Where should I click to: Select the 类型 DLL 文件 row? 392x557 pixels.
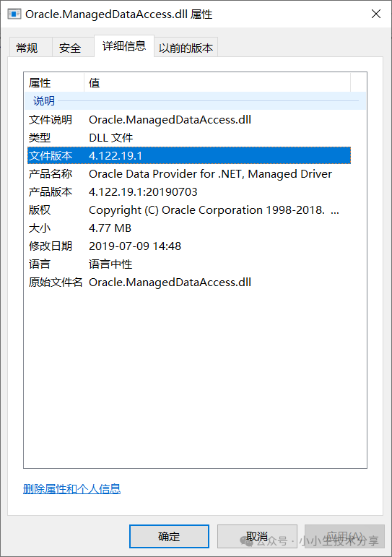tap(189, 137)
